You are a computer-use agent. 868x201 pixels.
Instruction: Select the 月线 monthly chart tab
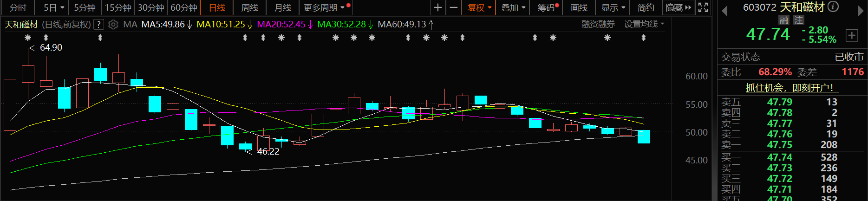point(282,7)
